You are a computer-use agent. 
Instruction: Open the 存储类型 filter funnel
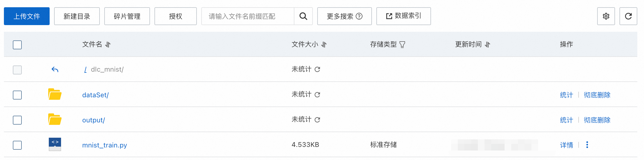[x=402, y=44]
